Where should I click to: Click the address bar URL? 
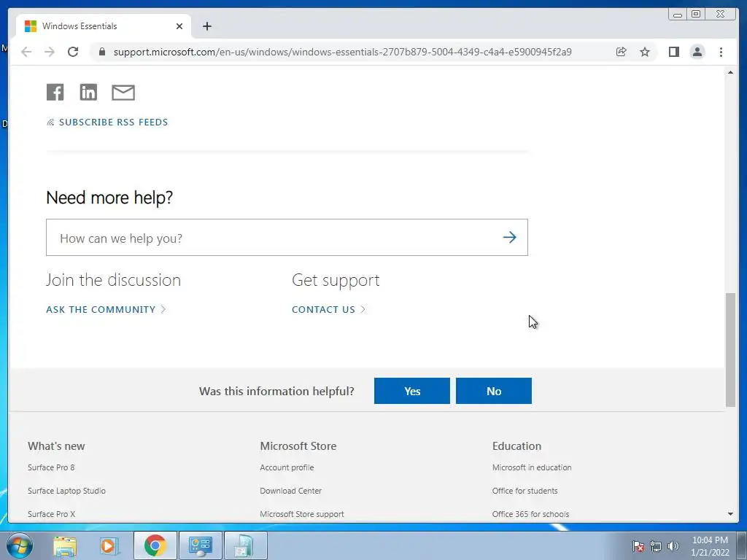point(343,52)
